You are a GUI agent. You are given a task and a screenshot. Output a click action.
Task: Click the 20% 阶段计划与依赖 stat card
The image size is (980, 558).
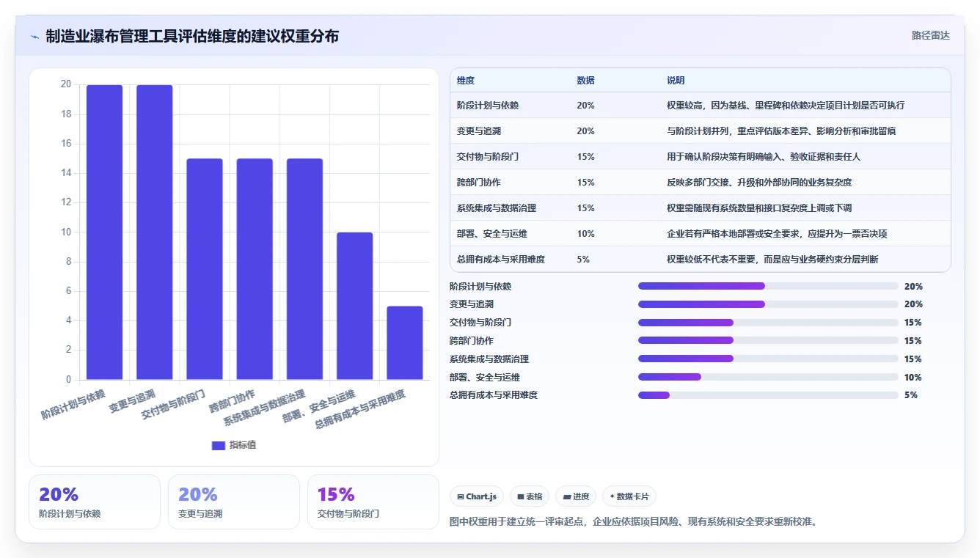(95, 502)
